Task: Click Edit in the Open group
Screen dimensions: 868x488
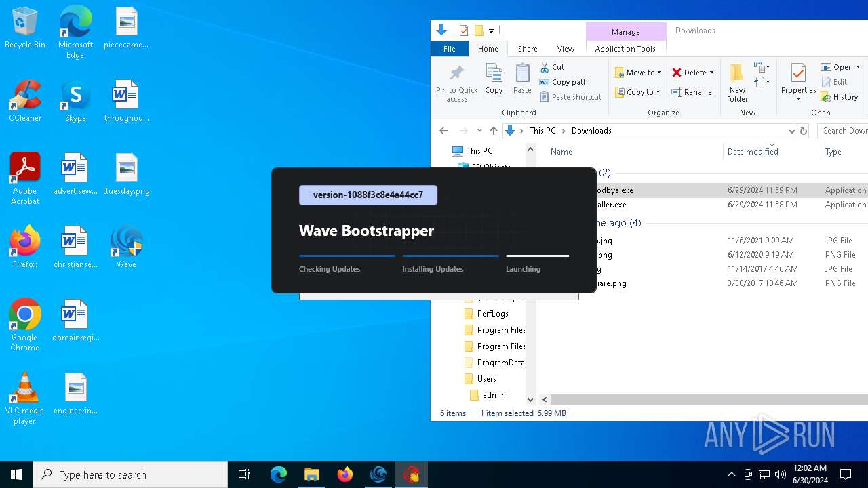Action: 834,82
